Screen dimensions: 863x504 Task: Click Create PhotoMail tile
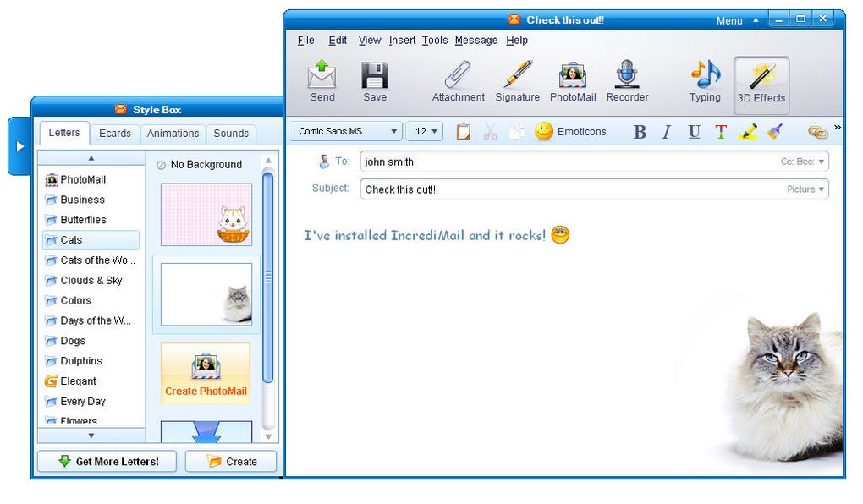coord(206,374)
